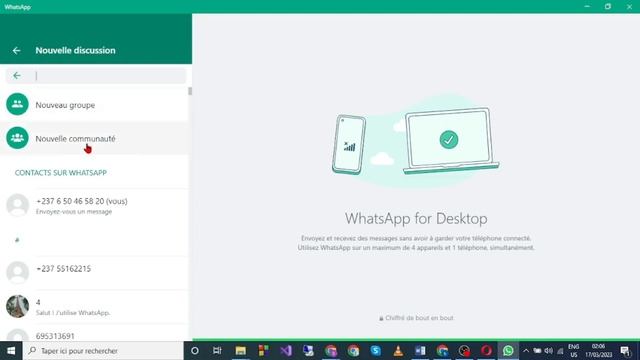Screen dimensions: 640x360
Task: Click avatar of +237 6 50 46 58 20
Action: tap(18, 205)
